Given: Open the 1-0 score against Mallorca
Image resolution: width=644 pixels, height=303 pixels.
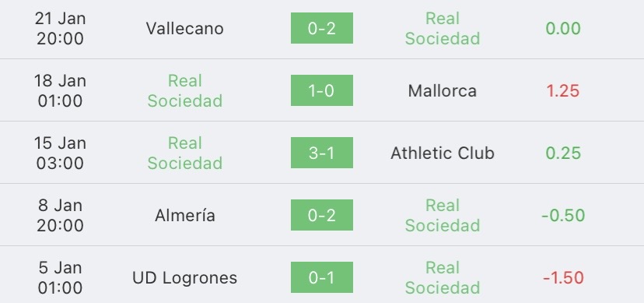Looking at the screenshot, I should [321, 90].
